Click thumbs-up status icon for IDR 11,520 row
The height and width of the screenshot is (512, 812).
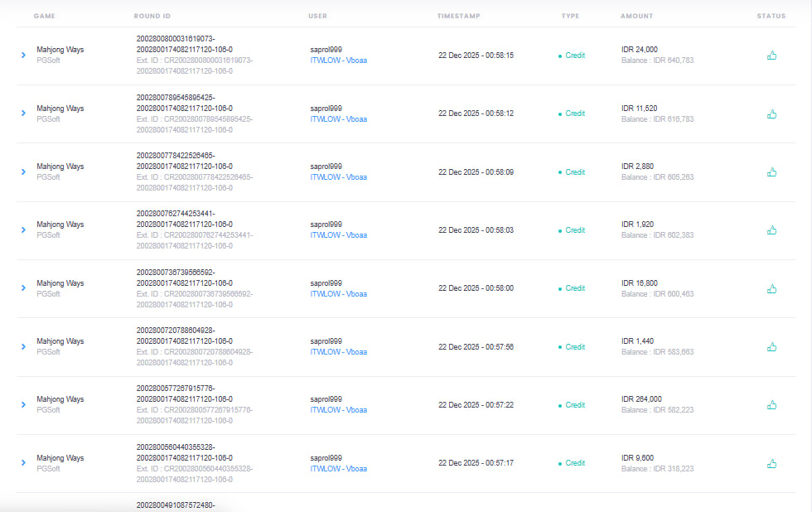[x=771, y=114]
